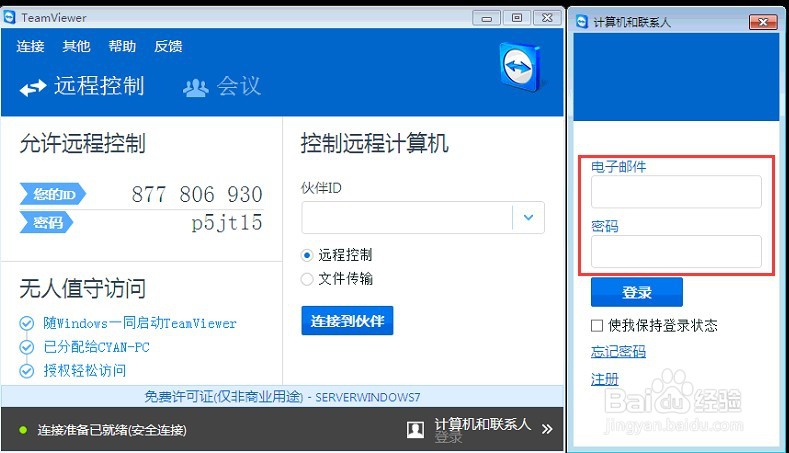Click the contact avatar icon in the bottom bar

tap(415, 429)
